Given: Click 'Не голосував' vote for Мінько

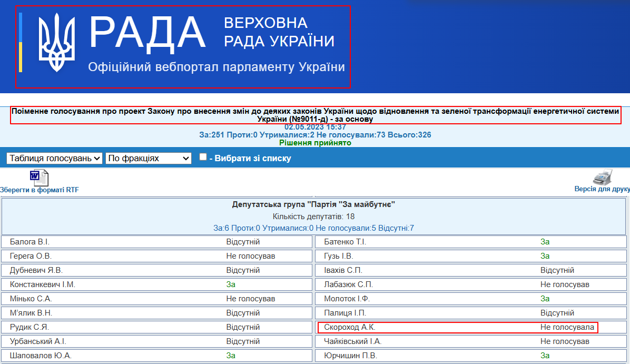Looking at the screenshot, I should pyautogui.click(x=251, y=299).
